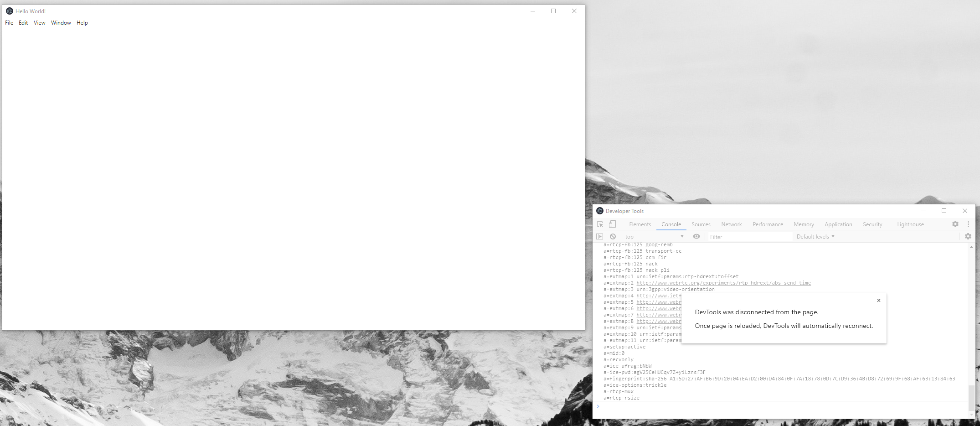Toggle the Default levels filter

(815, 236)
